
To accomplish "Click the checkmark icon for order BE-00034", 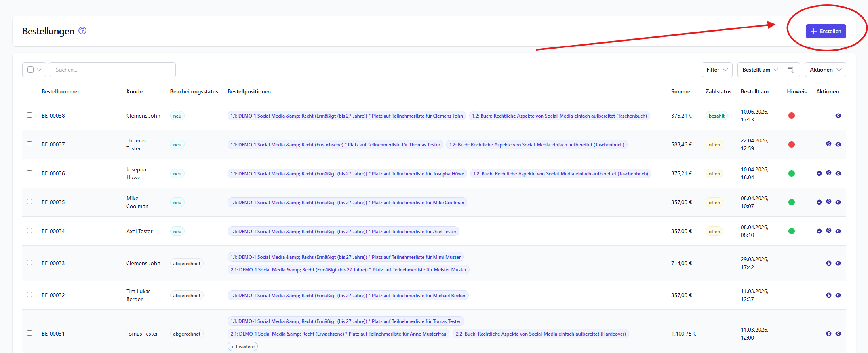I will click(819, 231).
